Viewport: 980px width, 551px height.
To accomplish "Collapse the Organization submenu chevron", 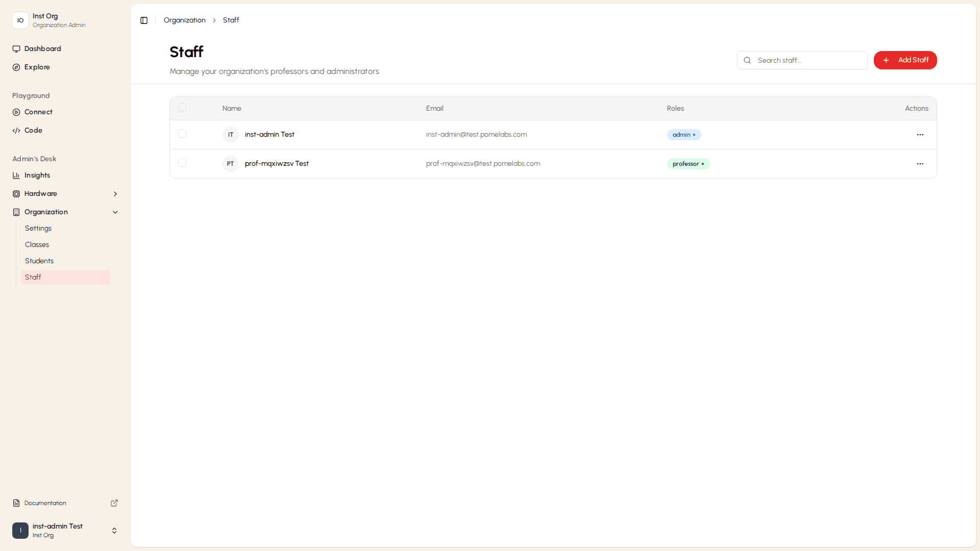I will pyautogui.click(x=115, y=212).
